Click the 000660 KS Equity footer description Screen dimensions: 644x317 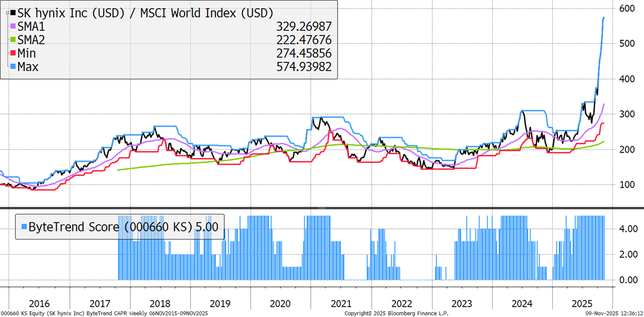coord(105,313)
